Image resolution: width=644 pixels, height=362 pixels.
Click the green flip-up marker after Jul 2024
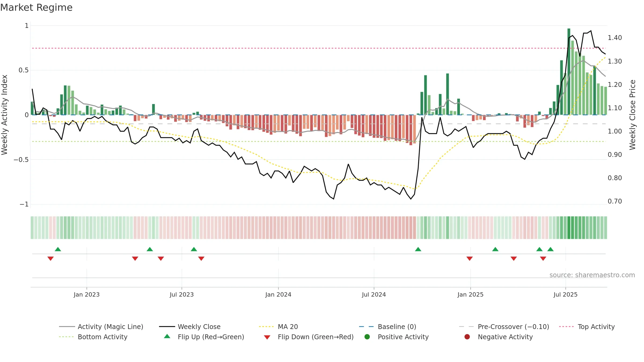[x=418, y=249]
